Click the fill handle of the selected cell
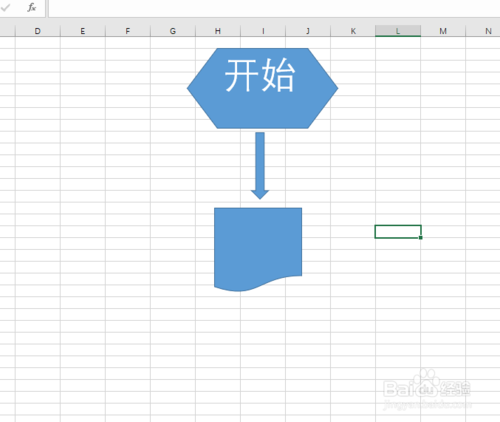This screenshot has height=422, width=500. pos(421,238)
